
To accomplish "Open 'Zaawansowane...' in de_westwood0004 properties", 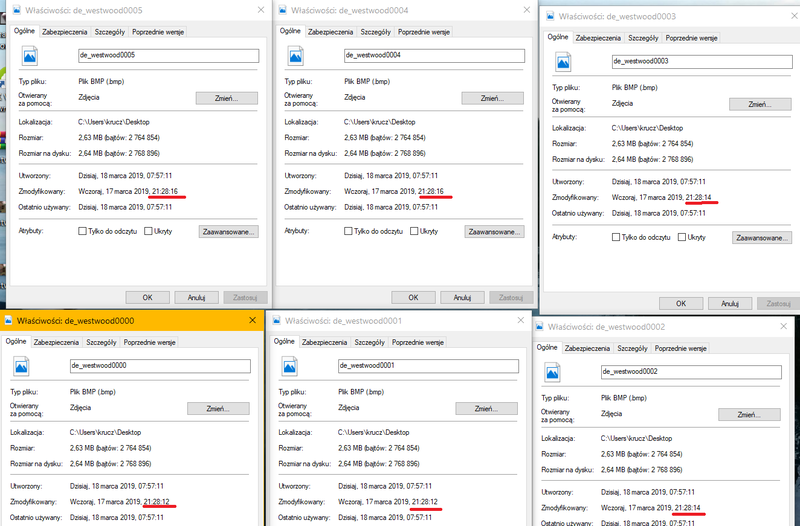I will coord(494,231).
